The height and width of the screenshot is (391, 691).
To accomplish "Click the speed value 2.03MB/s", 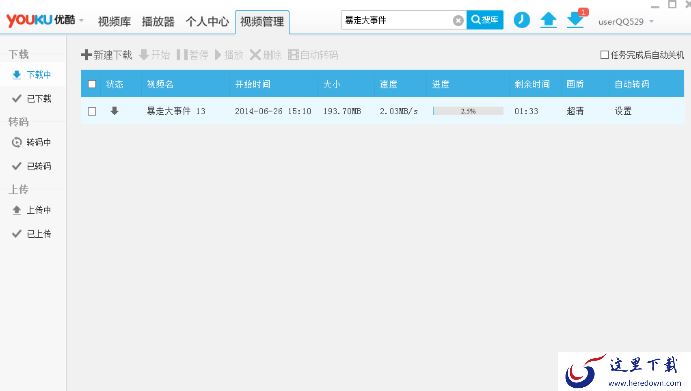I will point(399,111).
